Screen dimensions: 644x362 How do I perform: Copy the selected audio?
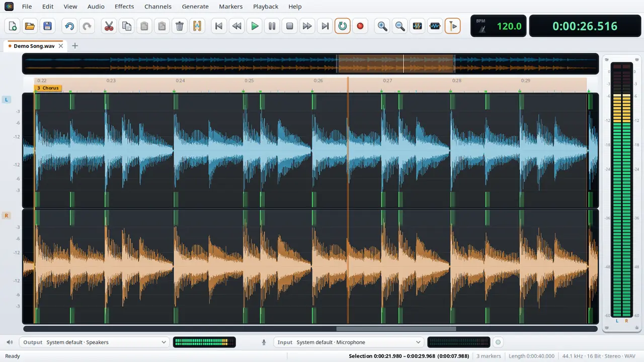[x=126, y=26]
